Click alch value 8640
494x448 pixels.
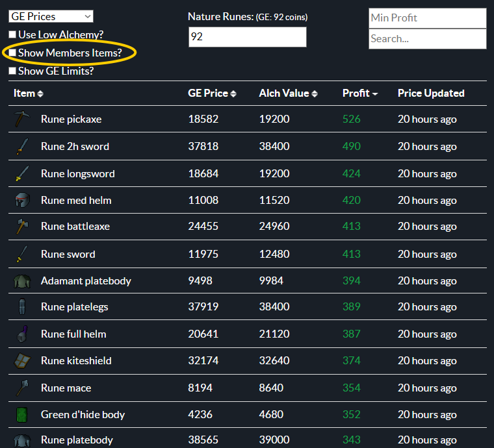click(x=271, y=388)
